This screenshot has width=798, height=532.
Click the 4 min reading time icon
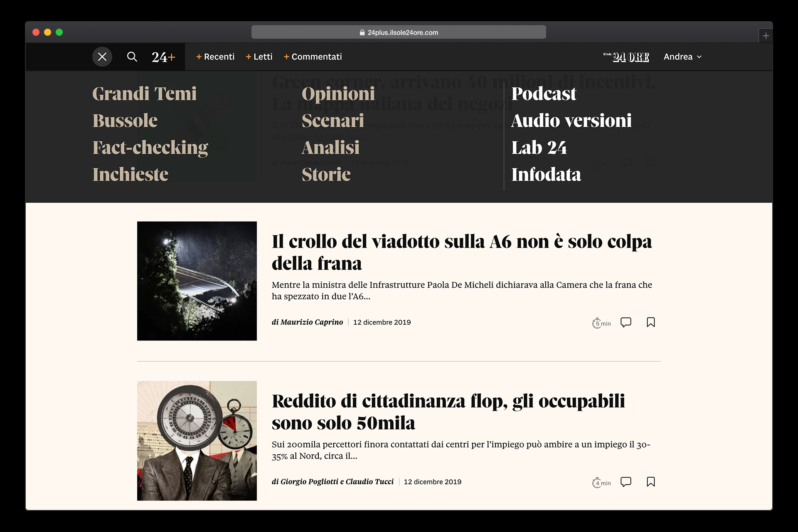coord(601,483)
